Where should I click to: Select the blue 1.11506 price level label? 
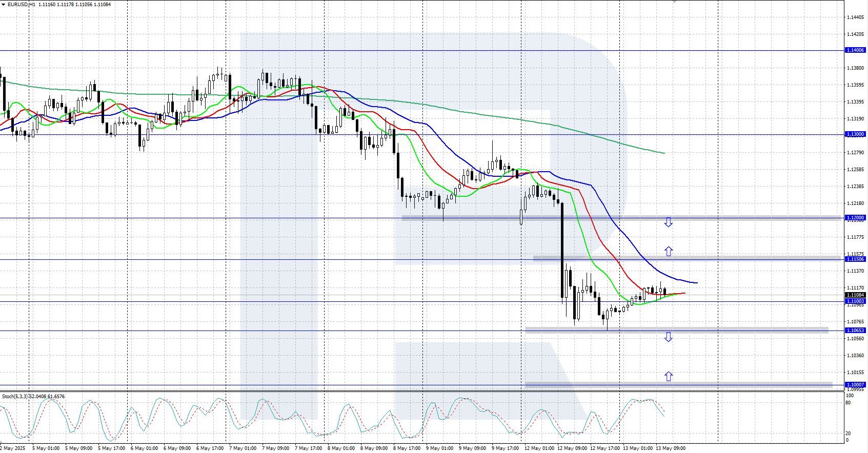pos(855,259)
